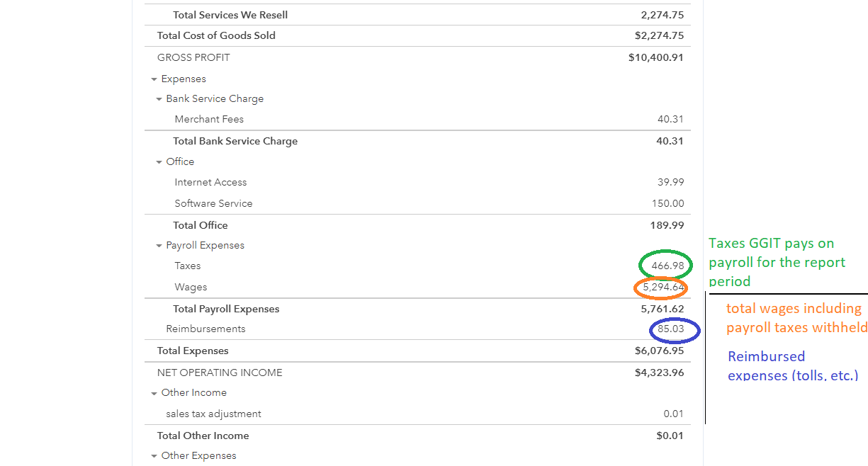Open the Software Service amount 150.00
Viewport: 868px width, 466px height.
[667, 204]
